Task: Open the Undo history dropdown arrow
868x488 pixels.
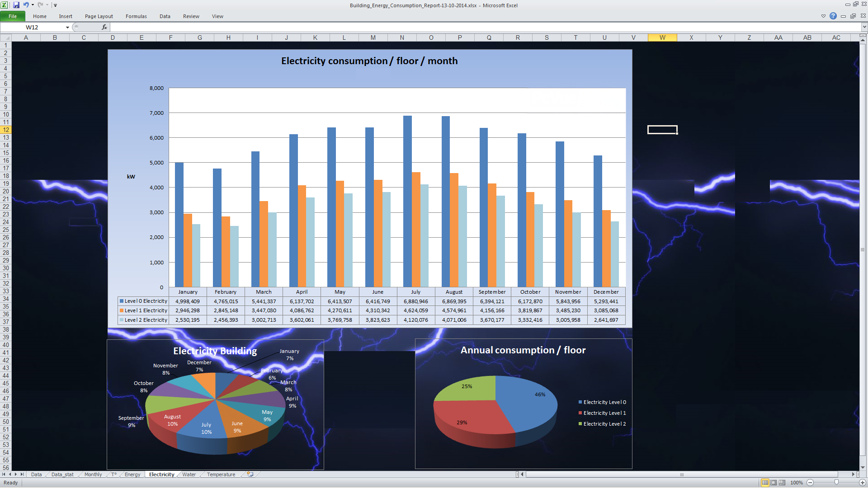Action: pyautogui.click(x=33, y=5)
